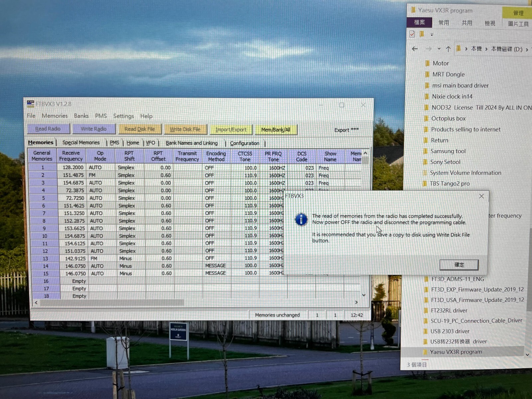This screenshot has height=399, width=532.
Task: Open the Memories menu
Action: pos(55,116)
